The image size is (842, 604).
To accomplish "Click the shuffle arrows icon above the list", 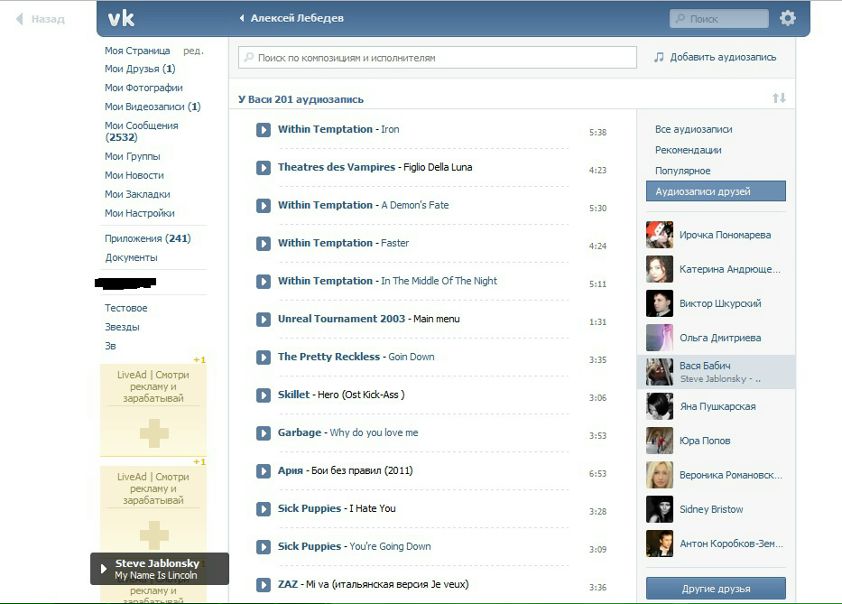I will click(x=779, y=98).
